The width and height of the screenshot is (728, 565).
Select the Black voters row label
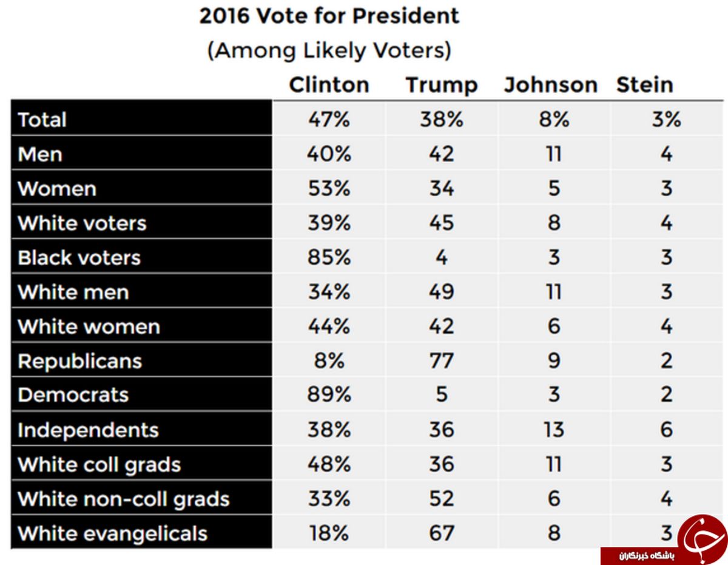[x=79, y=258]
